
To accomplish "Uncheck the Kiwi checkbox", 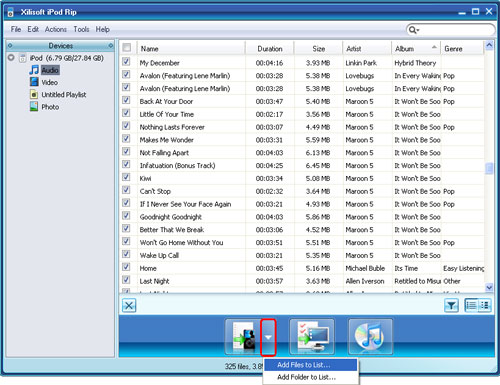I will [x=126, y=177].
